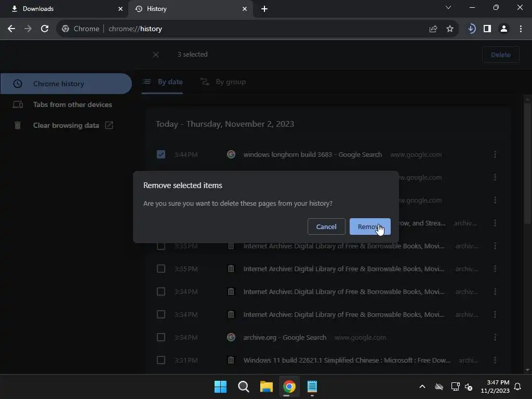Check the 3:35 PM Internet Archive entry above the second
Screen dimensions: 532x399
(161, 246)
